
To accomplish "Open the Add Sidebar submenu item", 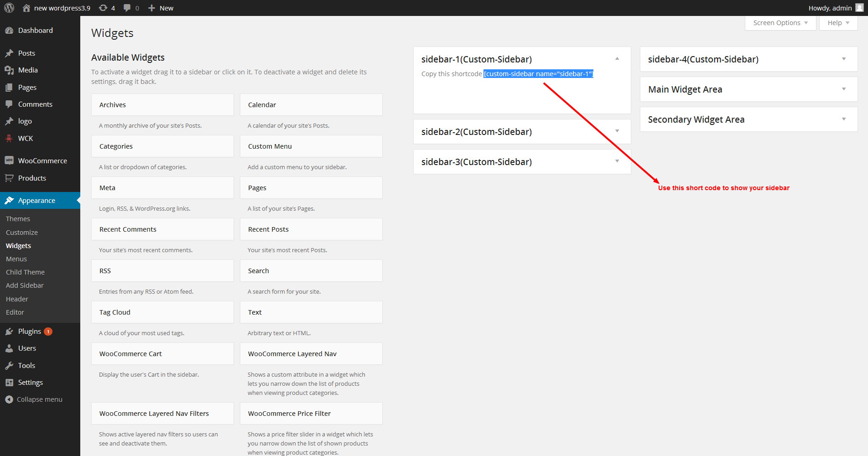I will tap(25, 285).
